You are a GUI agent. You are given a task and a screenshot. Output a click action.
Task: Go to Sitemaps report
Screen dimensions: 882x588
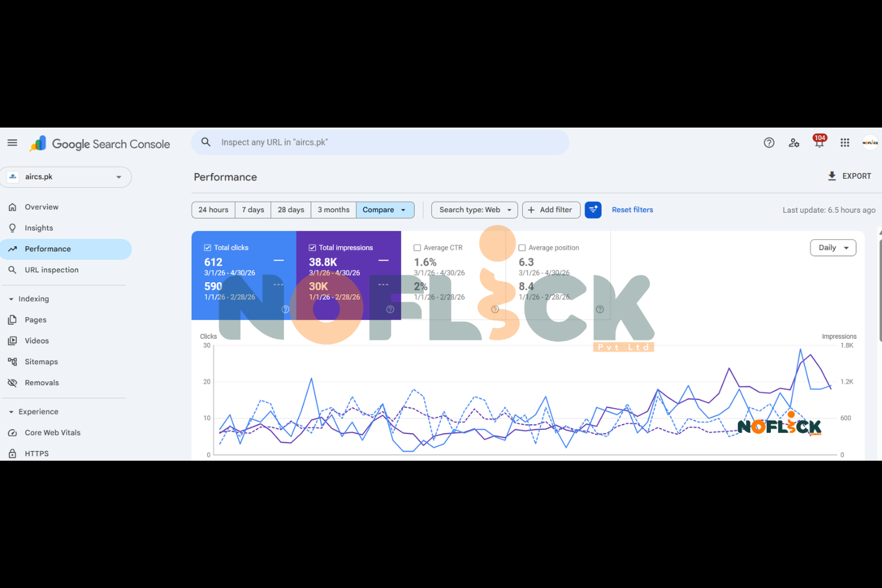[x=66, y=362]
